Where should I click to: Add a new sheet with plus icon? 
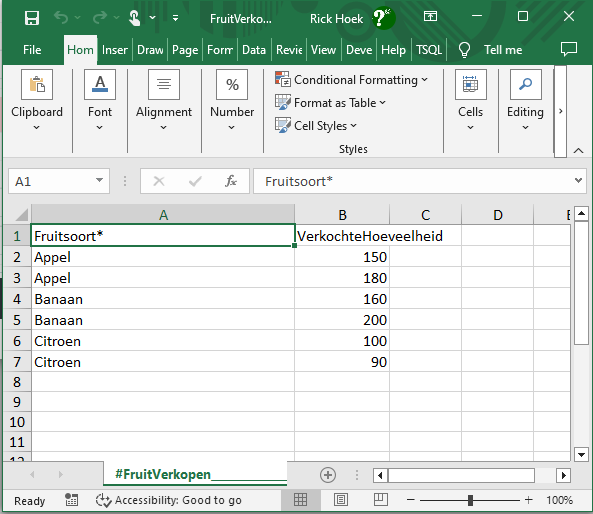(328, 475)
